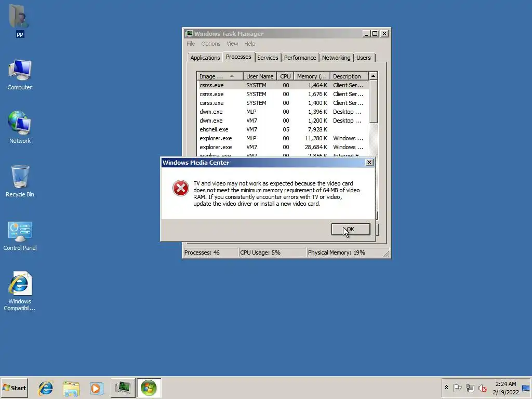Minimize the Windows Task Manager window
This screenshot has height=399, width=532.
[x=366, y=34]
